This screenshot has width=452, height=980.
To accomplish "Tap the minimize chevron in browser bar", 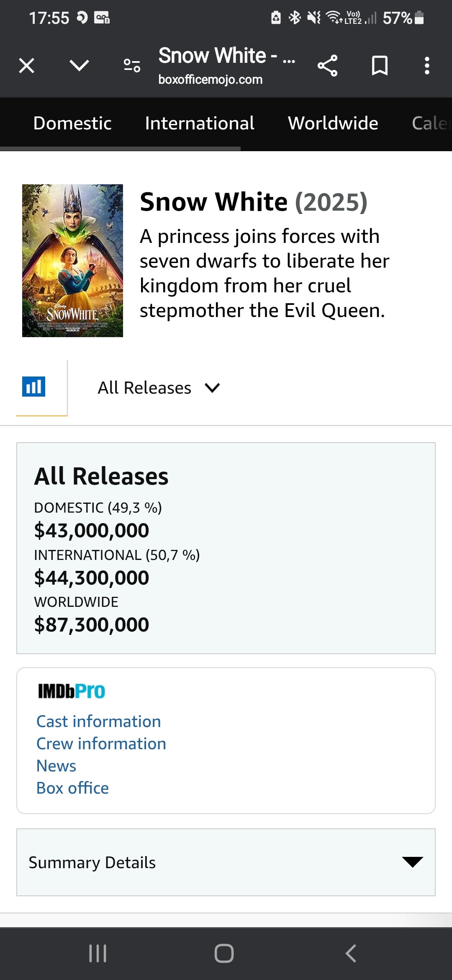I will click(79, 65).
